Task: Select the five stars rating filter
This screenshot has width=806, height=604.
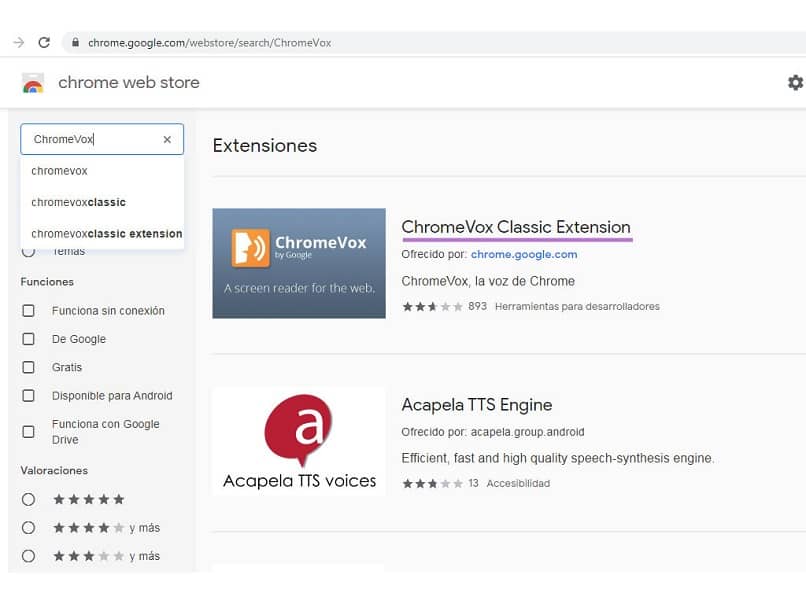Action: pos(29,499)
